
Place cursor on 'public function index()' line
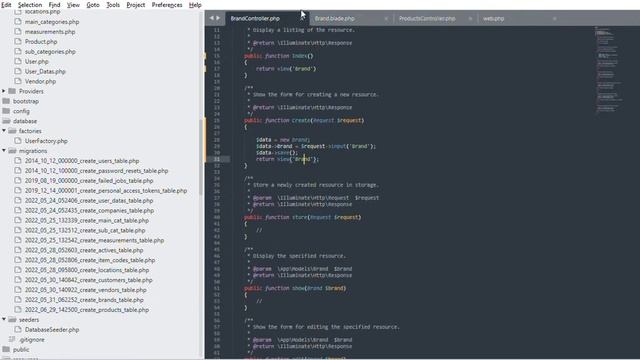279,56
